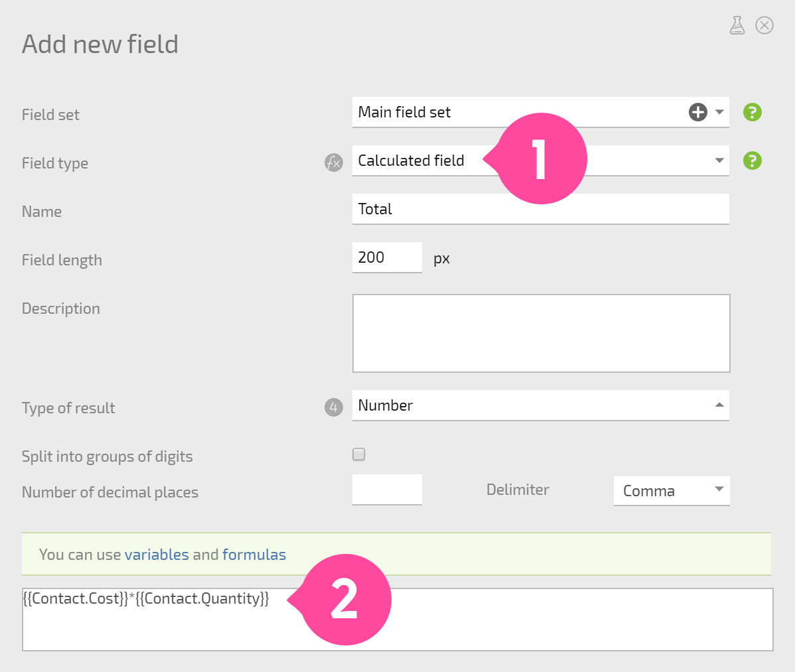Close the Add new field dialog
795x672 pixels.
764,25
